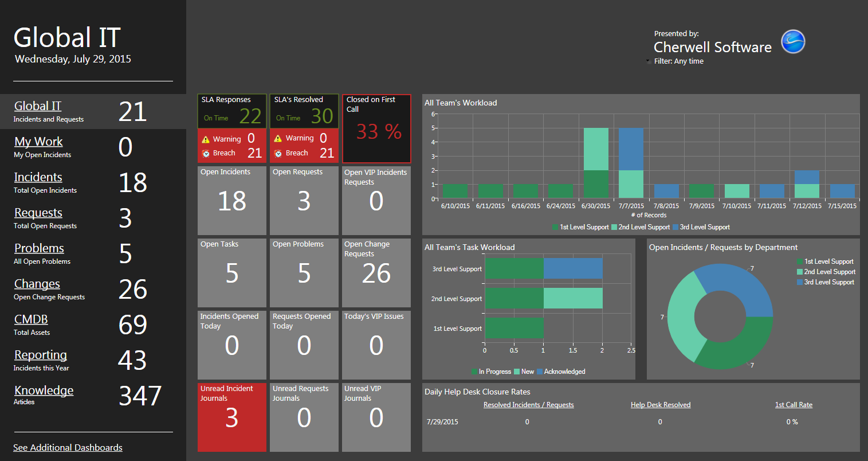Viewport: 868px width, 461px height.
Task: Open the Unread Requests Journals tile
Action: [304, 417]
